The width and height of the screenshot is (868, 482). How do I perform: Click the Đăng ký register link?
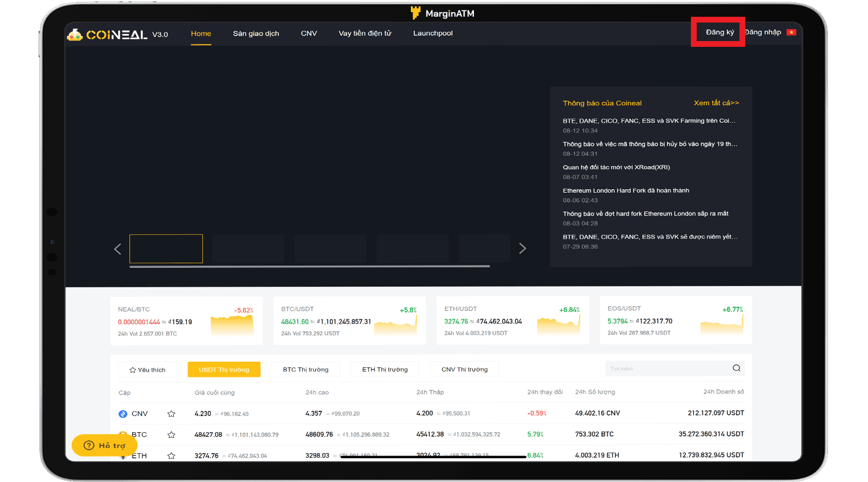pos(720,32)
